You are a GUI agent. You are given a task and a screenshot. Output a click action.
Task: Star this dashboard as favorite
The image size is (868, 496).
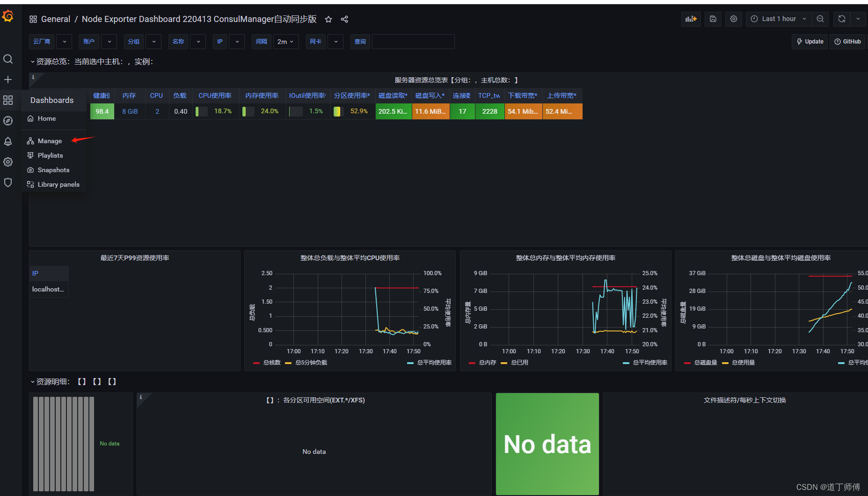tap(328, 19)
